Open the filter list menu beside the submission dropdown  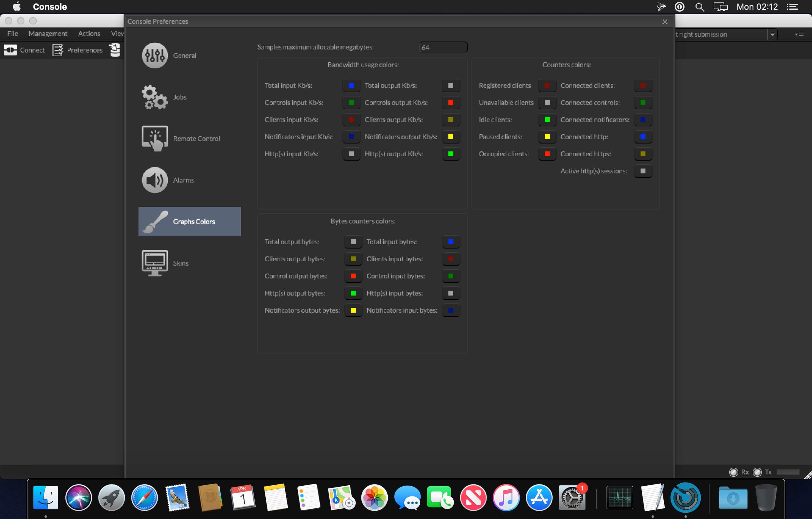coord(799,34)
